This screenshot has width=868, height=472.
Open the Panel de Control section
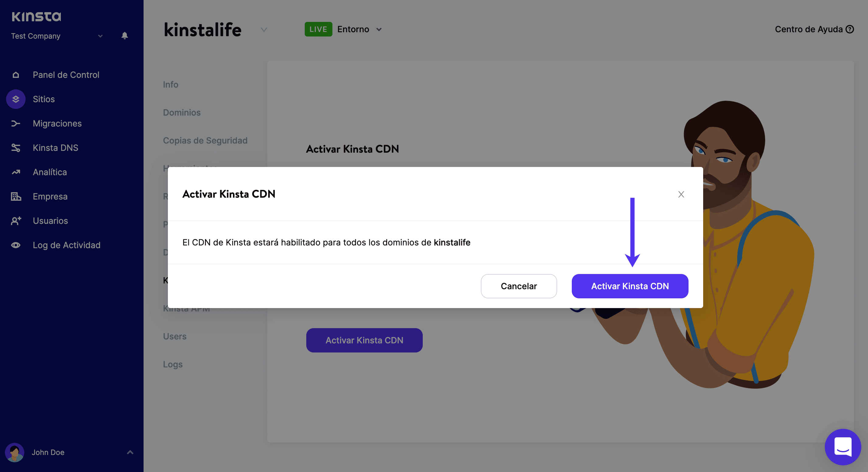(66, 75)
